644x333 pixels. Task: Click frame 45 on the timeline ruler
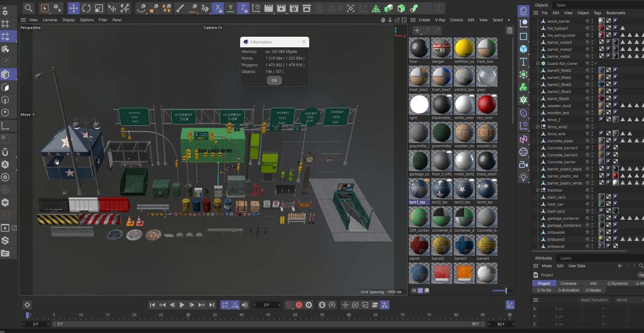point(268,315)
